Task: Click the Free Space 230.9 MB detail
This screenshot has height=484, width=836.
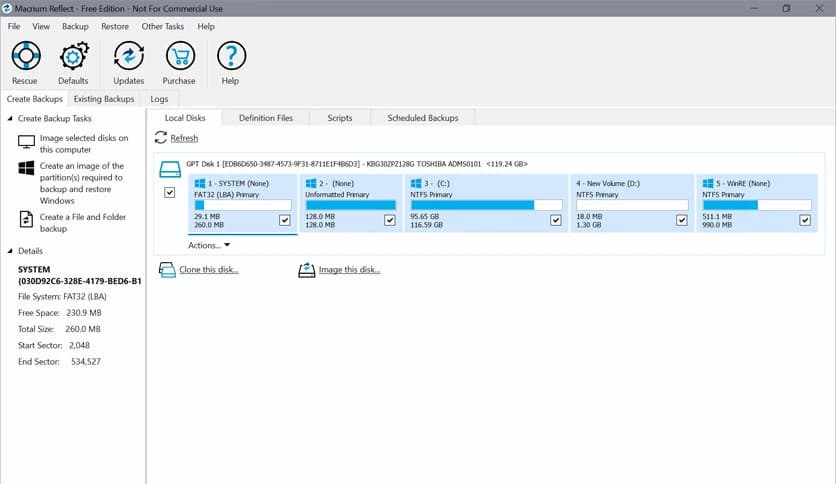Action: click(60, 313)
